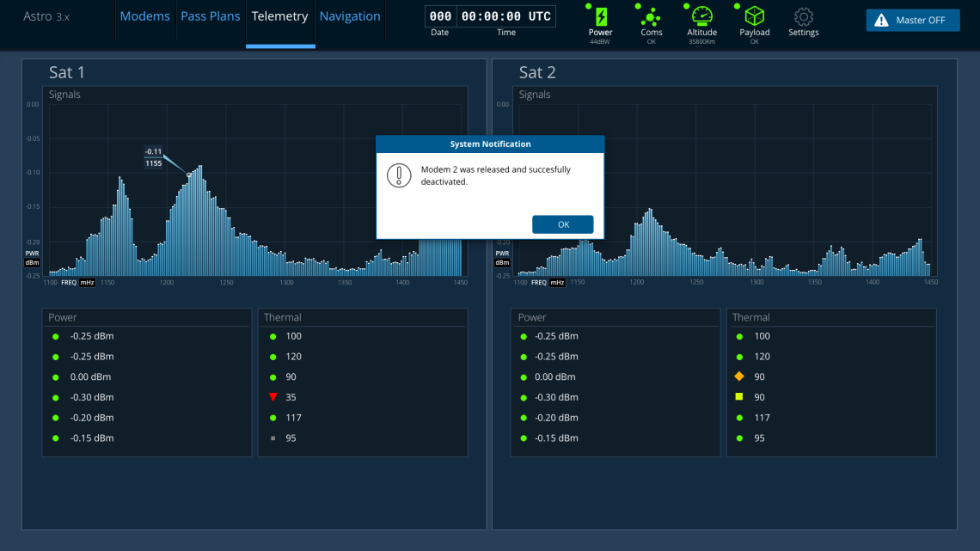Click the Sat 1 panel title

[x=67, y=72]
